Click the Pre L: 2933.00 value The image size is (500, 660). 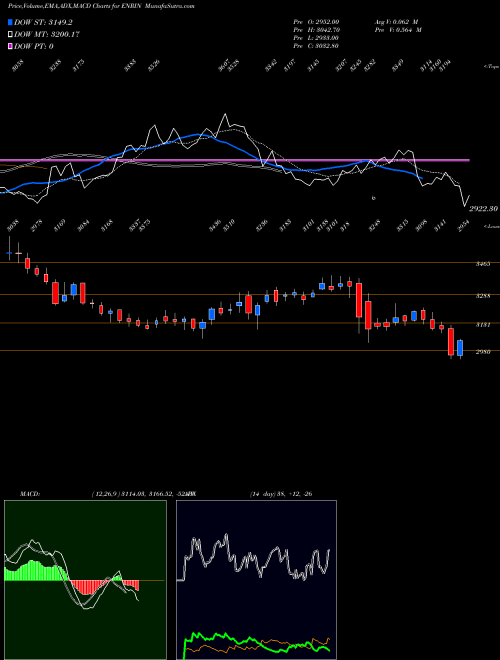click(x=316, y=38)
